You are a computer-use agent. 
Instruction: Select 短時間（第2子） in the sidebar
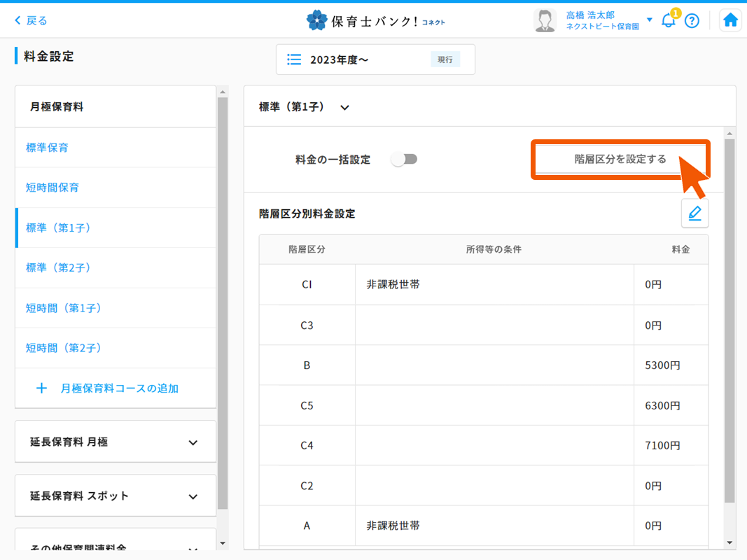[x=64, y=348]
